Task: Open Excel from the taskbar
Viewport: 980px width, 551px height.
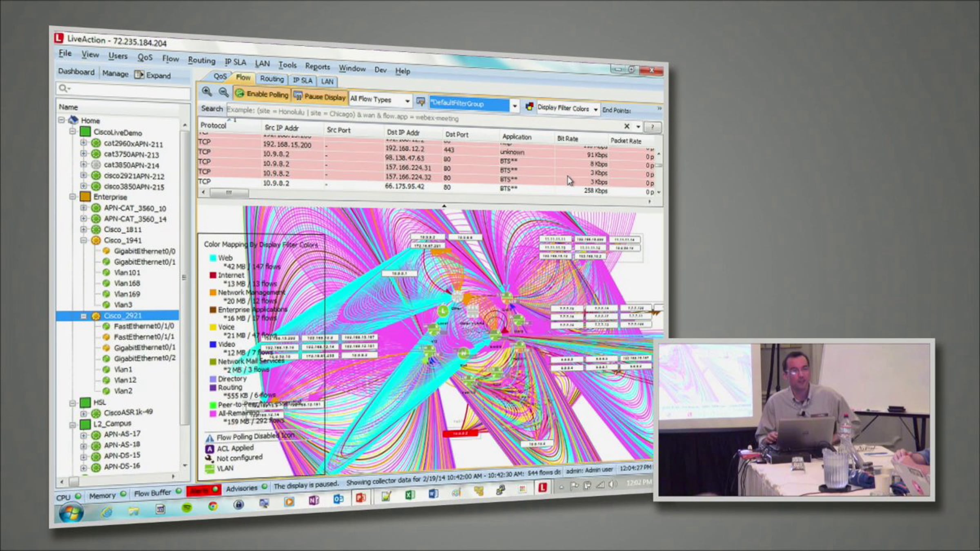Action: pos(410,495)
